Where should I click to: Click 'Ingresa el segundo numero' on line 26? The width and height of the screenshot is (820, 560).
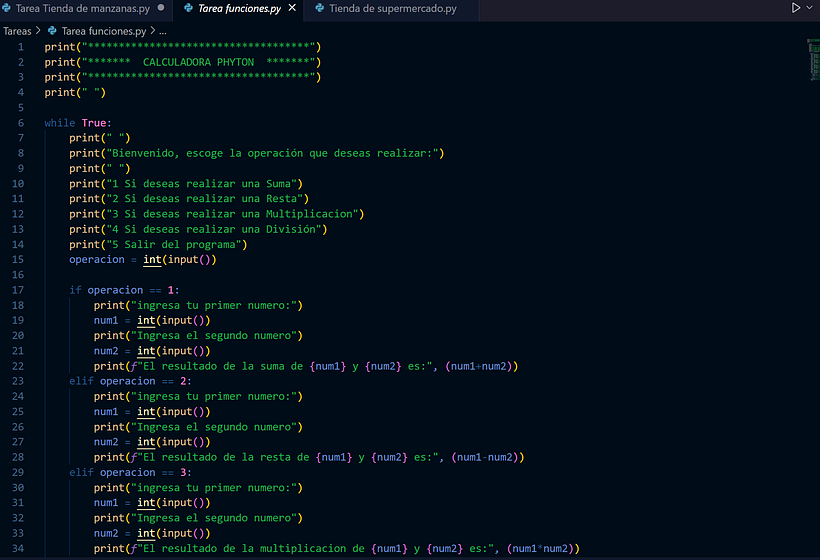(x=214, y=427)
